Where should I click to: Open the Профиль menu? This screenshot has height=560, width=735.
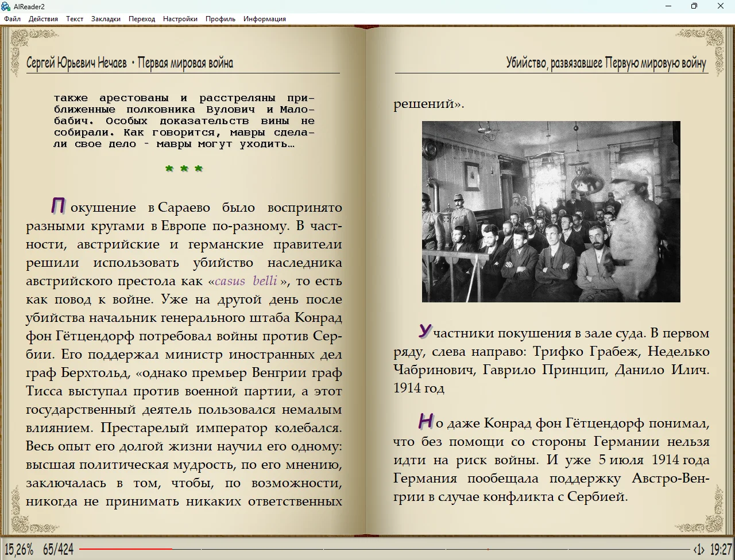point(220,19)
